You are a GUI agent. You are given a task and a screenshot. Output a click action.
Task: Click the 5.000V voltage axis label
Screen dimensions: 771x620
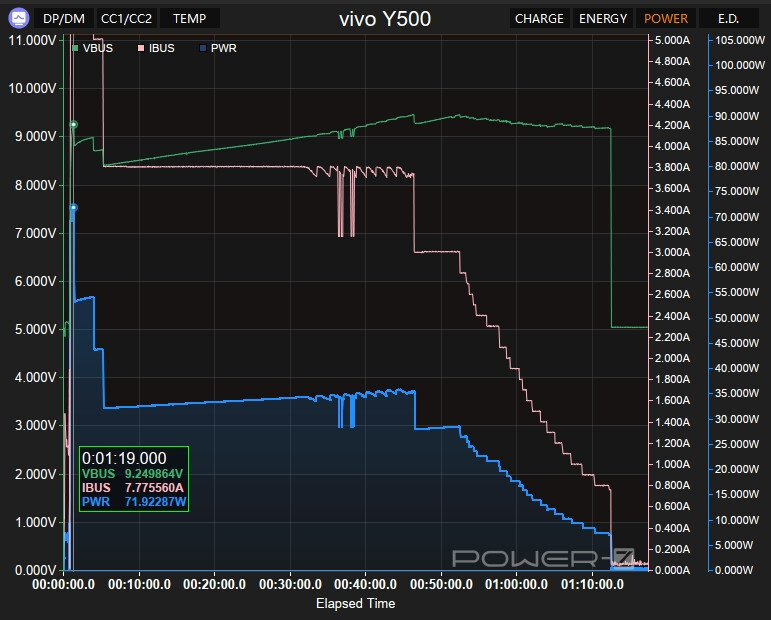tap(35, 329)
